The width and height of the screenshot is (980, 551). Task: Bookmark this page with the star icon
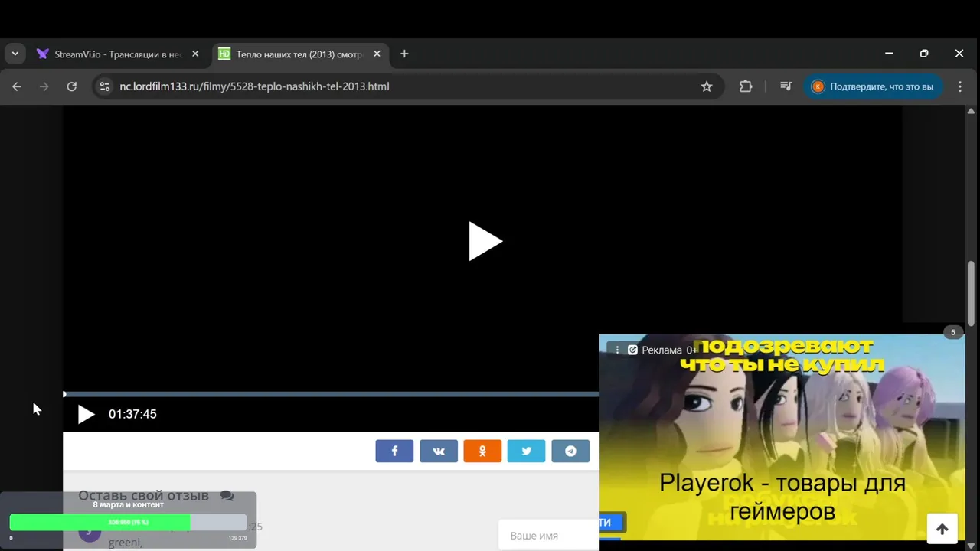click(707, 86)
